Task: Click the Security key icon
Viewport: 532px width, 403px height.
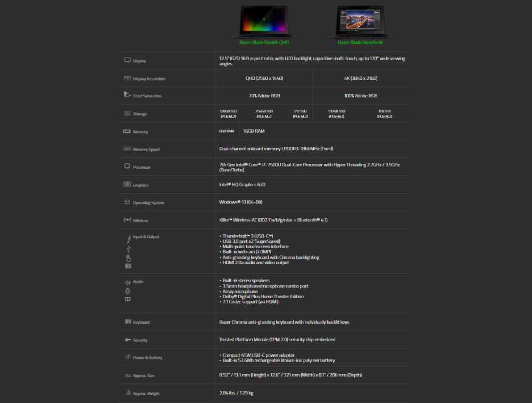Action: (x=127, y=340)
